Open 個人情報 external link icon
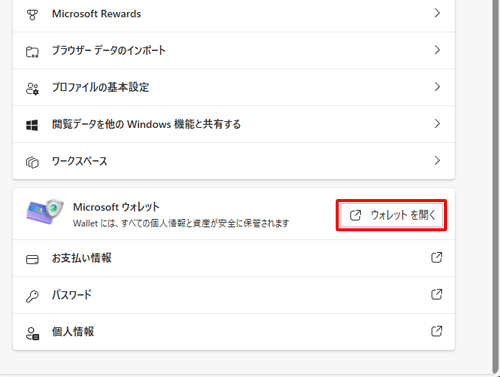This screenshot has height=377, width=500. 437,331
